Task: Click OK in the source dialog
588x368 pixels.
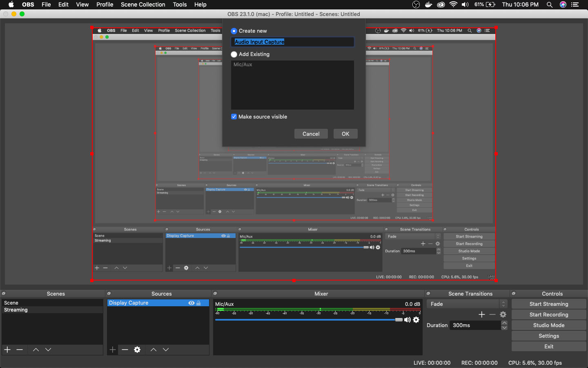Action: (x=345, y=134)
